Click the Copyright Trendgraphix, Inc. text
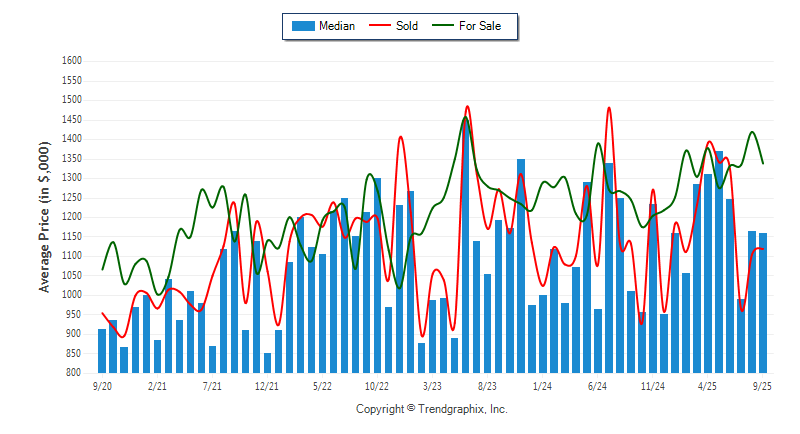The image size is (800, 434). click(x=432, y=409)
